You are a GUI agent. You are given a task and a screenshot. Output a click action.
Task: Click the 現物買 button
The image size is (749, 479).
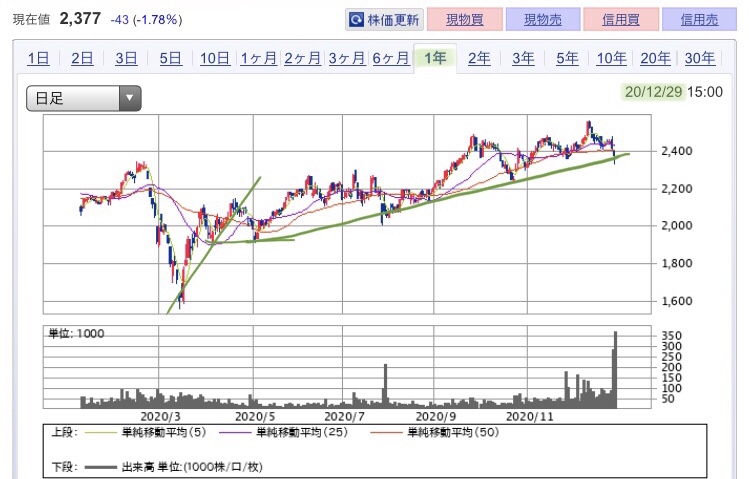tap(465, 20)
